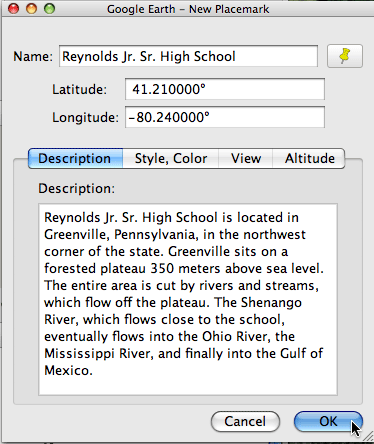
Task: Click the Description: label above the text box
Action: click(x=76, y=188)
